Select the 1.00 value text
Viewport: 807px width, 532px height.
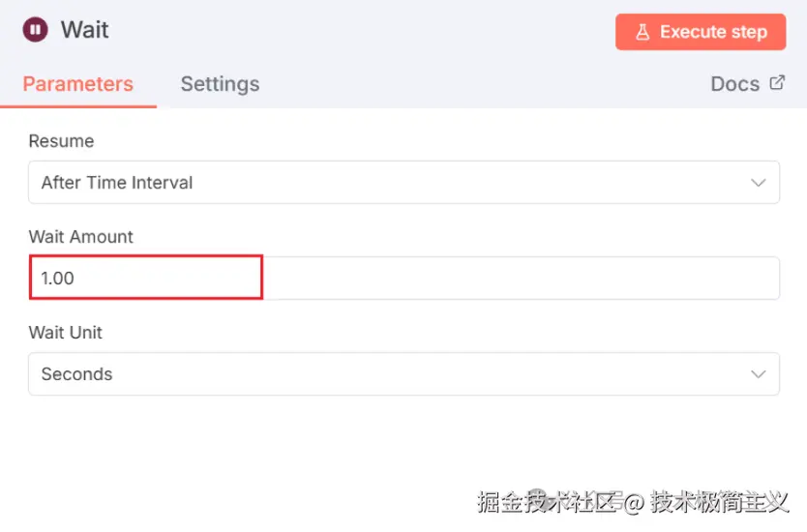[x=57, y=279]
